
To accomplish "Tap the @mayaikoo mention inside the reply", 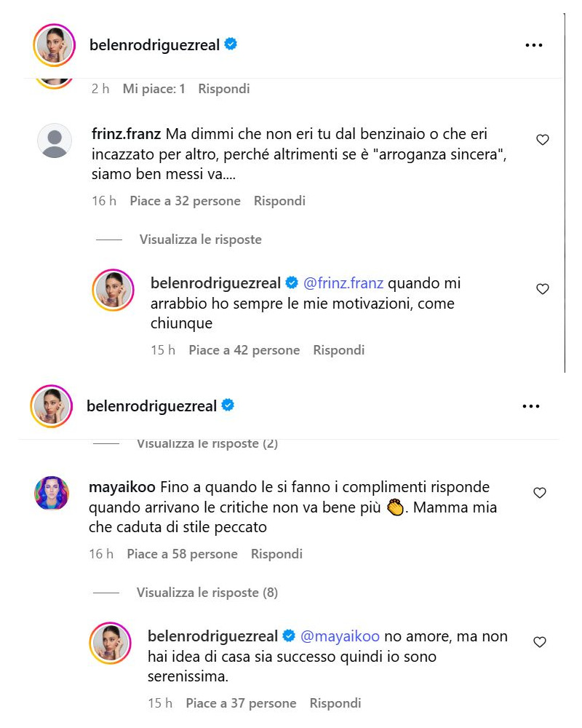I will pyautogui.click(x=342, y=636).
